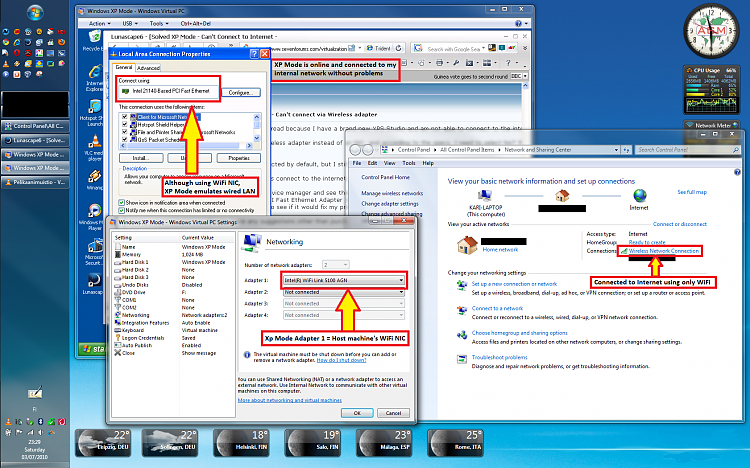This screenshot has width=750, height=468.
Task: Click Lunascape6 taskbar button
Action: [35, 140]
